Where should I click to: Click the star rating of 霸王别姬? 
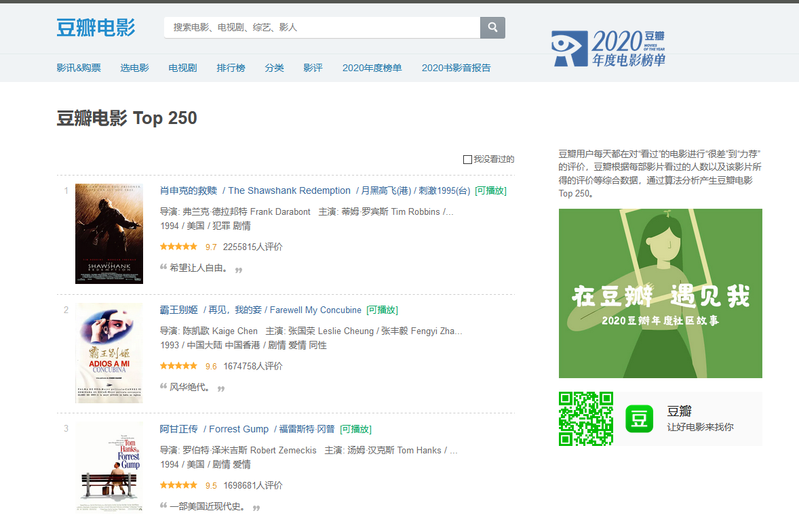pyautogui.click(x=178, y=365)
